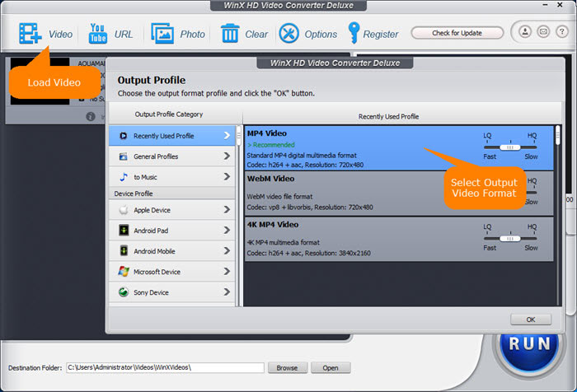
Task: Select the WebM Video profile title
Action: tap(270, 179)
